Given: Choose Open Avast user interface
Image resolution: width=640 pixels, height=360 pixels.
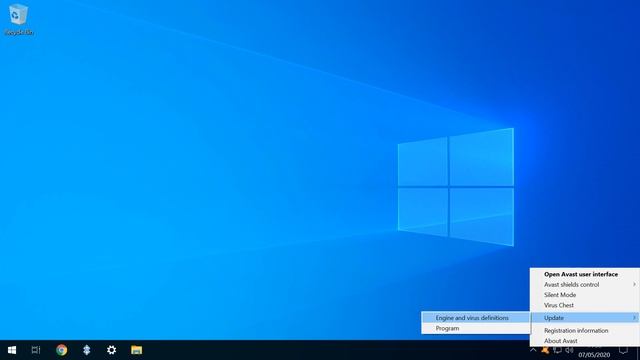Looking at the screenshot, I should tap(585, 274).
